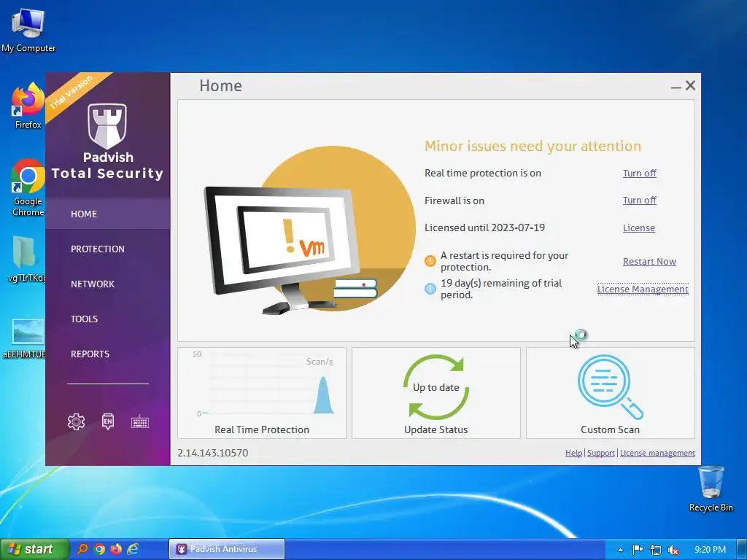This screenshot has width=747, height=560.
Task: Click the muted volume tray icon
Action: click(x=673, y=550)
